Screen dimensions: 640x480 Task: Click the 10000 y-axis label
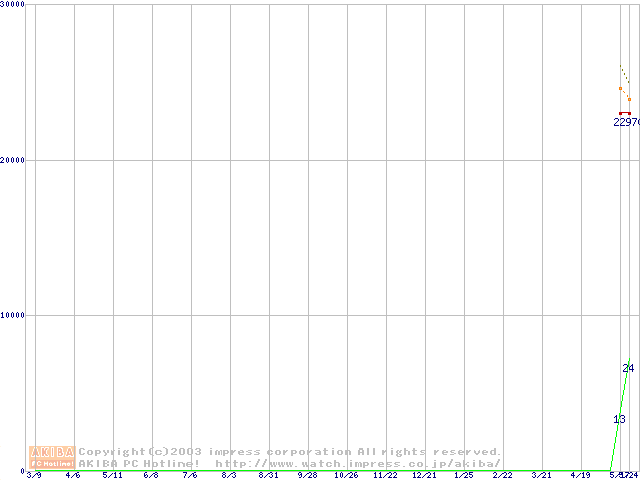tap(15, 315)
